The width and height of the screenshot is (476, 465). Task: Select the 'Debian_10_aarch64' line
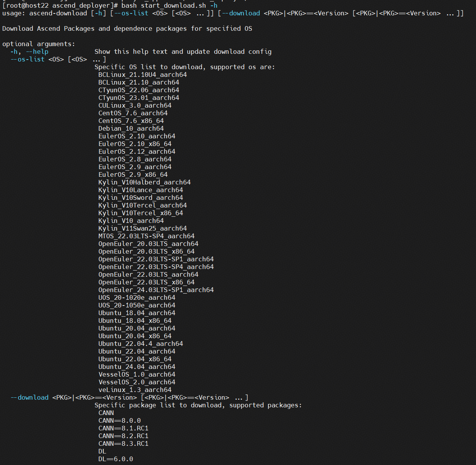pyautogui.click(x=131, y=128)
